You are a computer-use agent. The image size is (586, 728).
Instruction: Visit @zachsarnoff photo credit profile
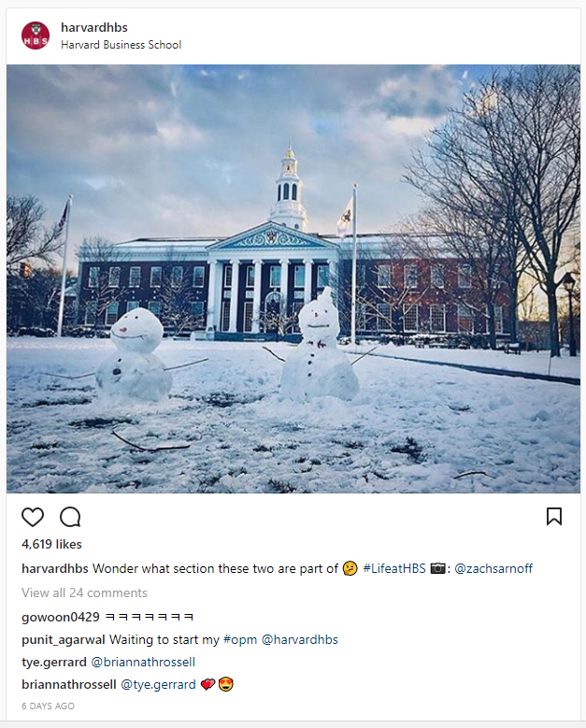[x=493, y=568]
